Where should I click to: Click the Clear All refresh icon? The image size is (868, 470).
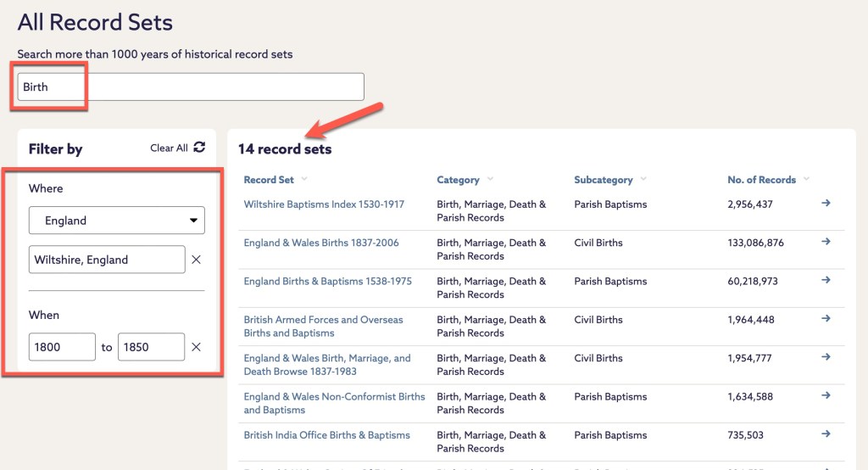(199, 148)
